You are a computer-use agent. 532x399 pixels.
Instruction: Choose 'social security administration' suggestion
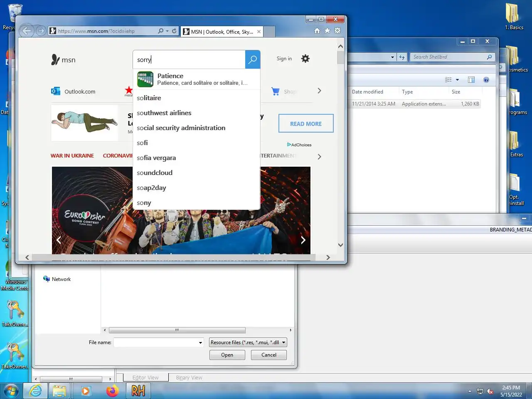click(196, 128)
